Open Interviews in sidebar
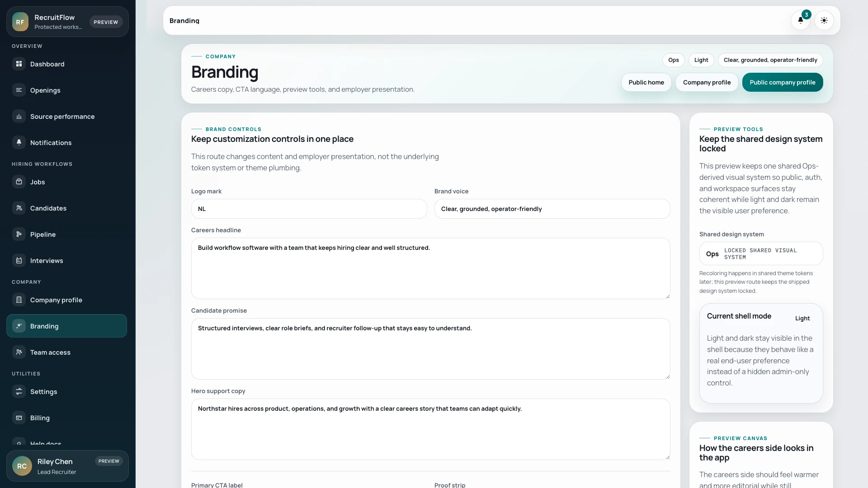Viewport: 868px width, 488px height. click(66, 261)
